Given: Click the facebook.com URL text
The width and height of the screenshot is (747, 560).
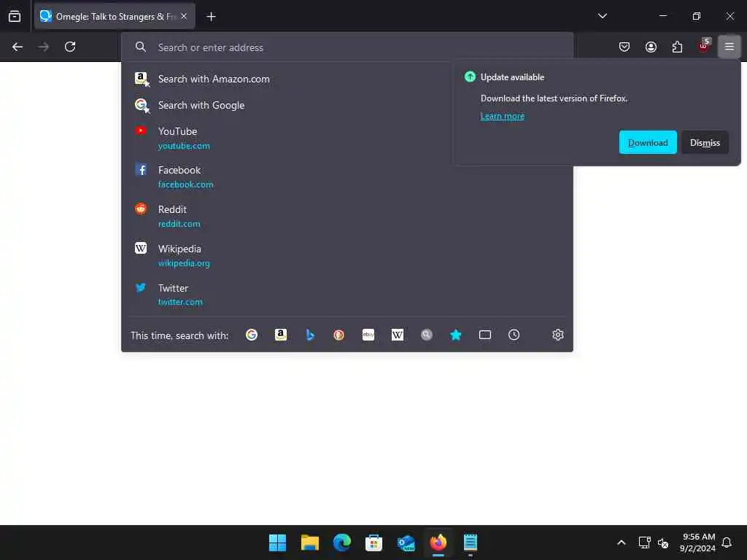Looking at the screenshot, I should point(186,184).
